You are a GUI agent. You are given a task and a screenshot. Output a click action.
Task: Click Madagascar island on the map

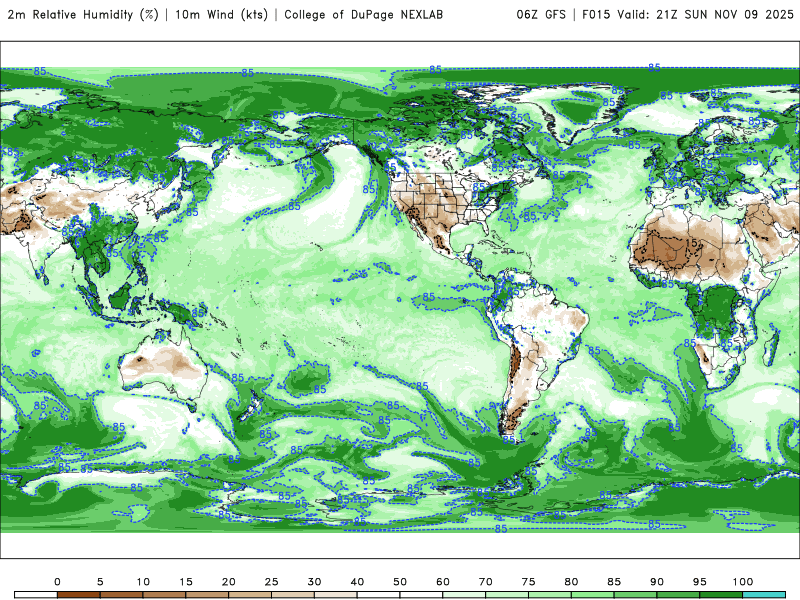click(x=771, y=347)
